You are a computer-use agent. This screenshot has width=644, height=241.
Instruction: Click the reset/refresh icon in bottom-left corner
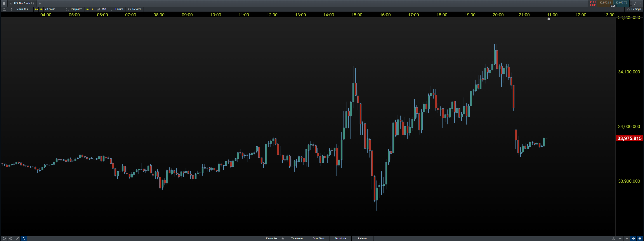tap(4, 239)
